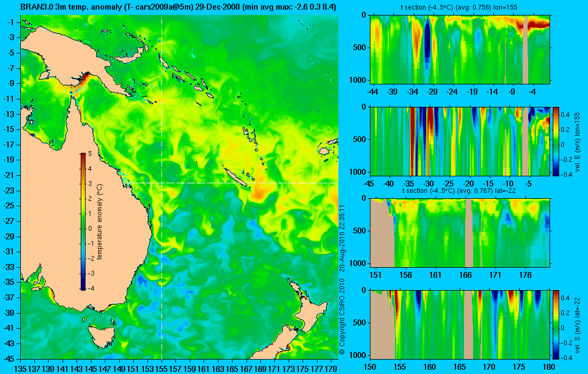Click the 'vel. S (m/s) lat=-22' label

(x=577, y=324)
